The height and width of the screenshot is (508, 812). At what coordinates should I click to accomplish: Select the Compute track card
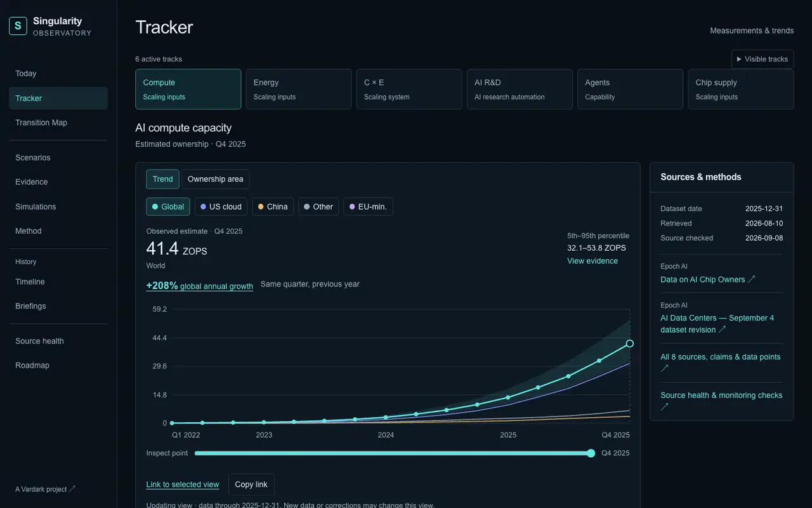[x=188, y=90]
